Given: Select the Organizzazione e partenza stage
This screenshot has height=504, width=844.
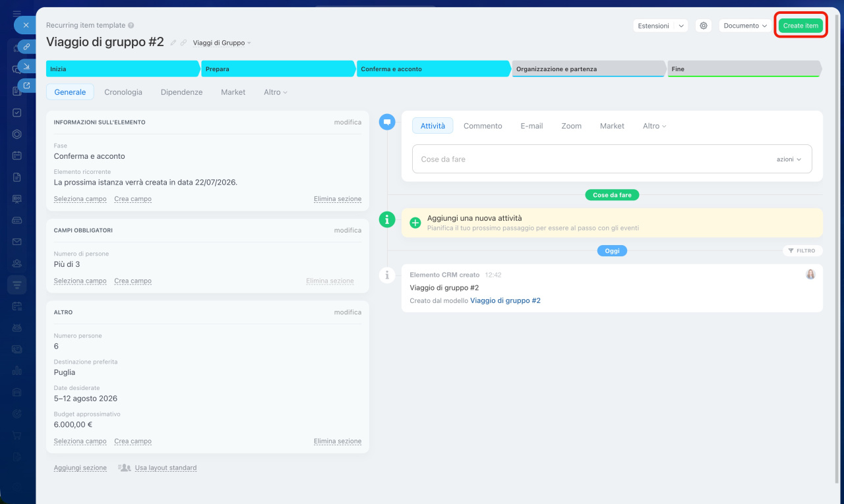Looking at the screenshot, I should (587, 69).
